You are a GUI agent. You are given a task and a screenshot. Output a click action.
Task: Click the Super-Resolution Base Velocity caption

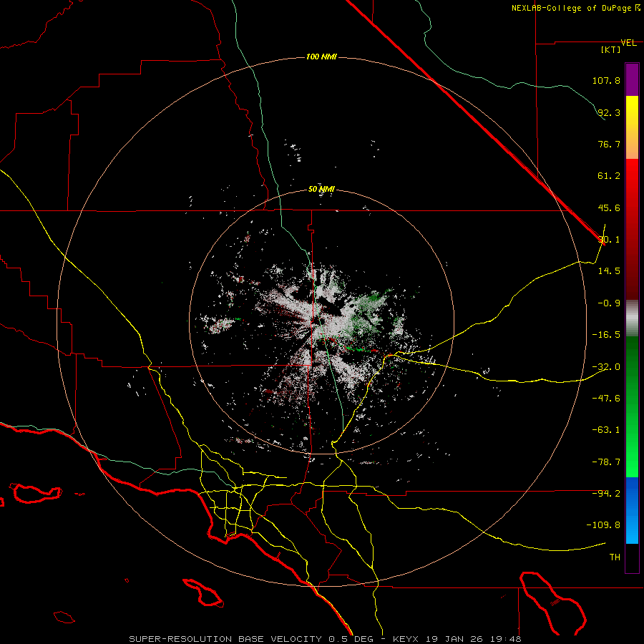click(325, 639)
